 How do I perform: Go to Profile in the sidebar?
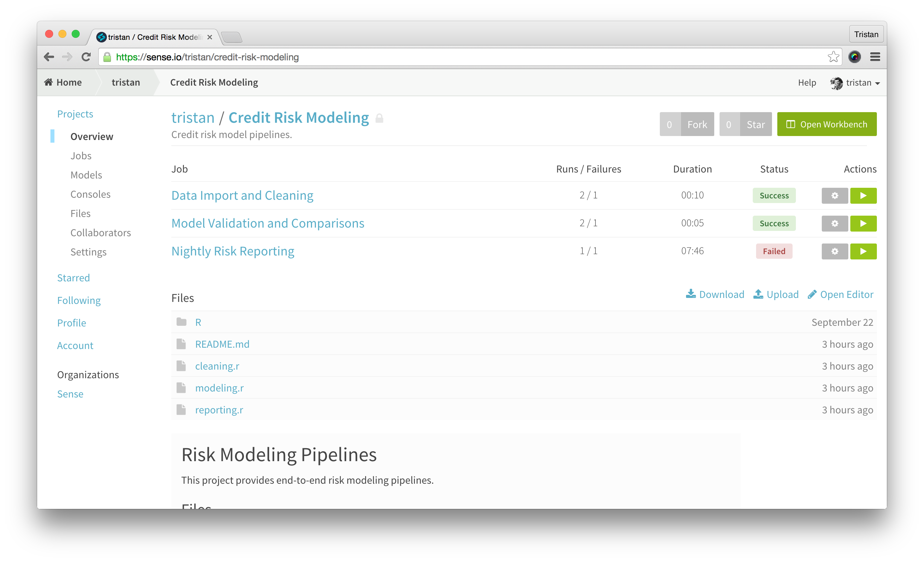(72, 323)
